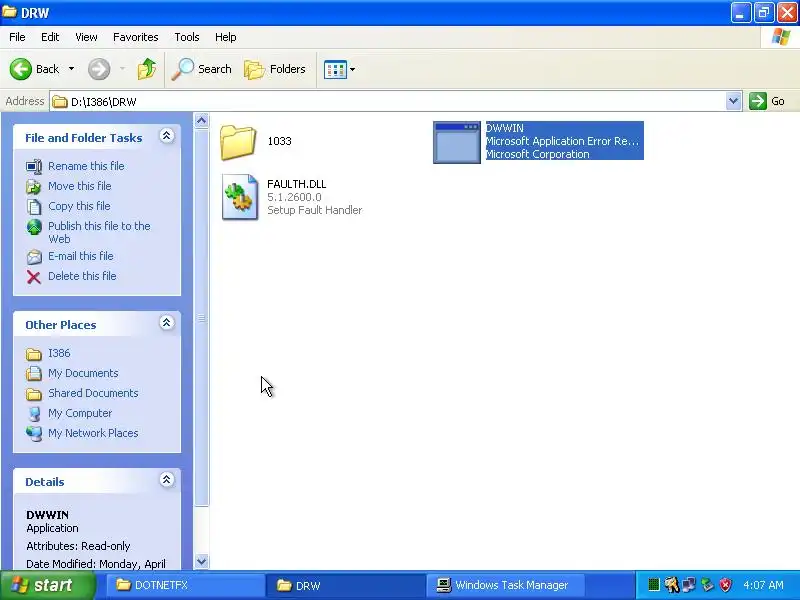Open the File menu
This screenshot has width=800, height=600.
tap(17, 37)
